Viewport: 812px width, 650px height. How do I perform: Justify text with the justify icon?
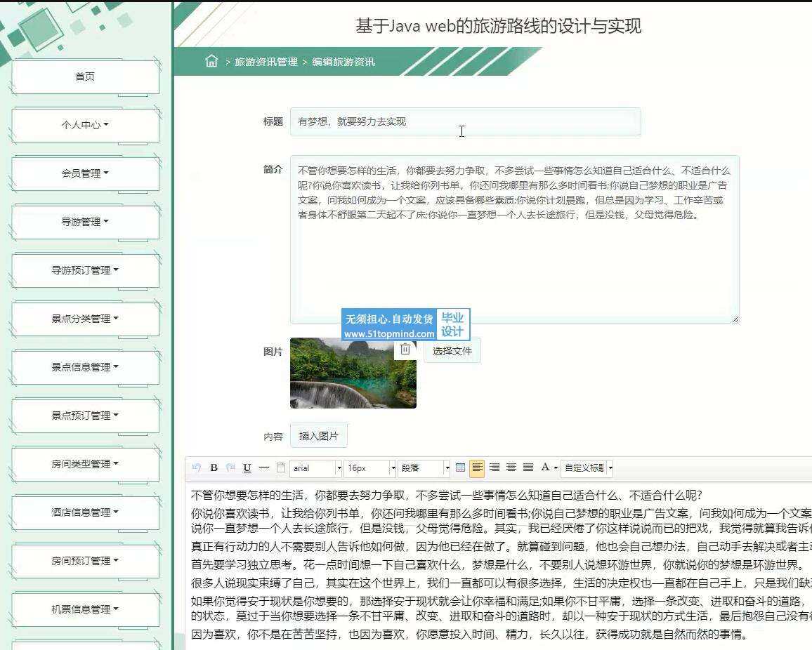[x=528, y=467]
